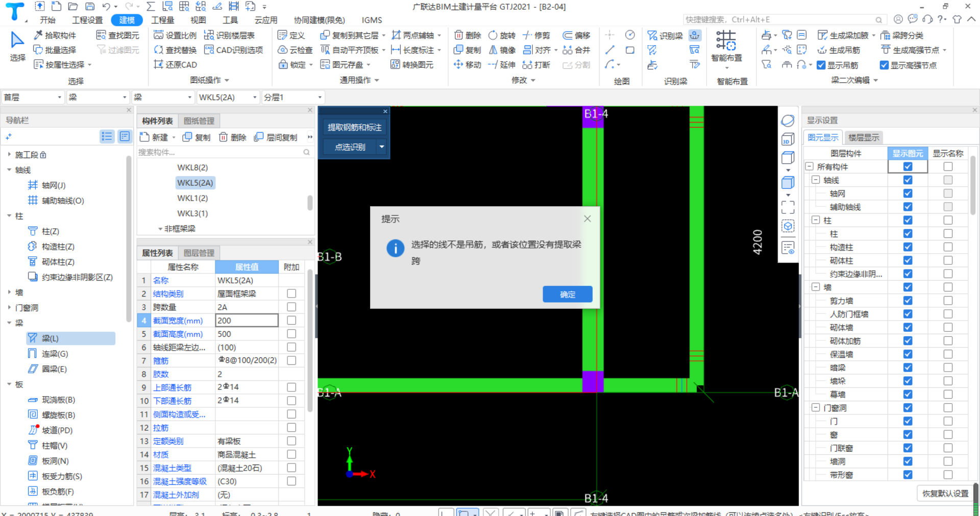Select WKL1(2) in component list
This screenshot has width=980, height=516.
point(192,198)
